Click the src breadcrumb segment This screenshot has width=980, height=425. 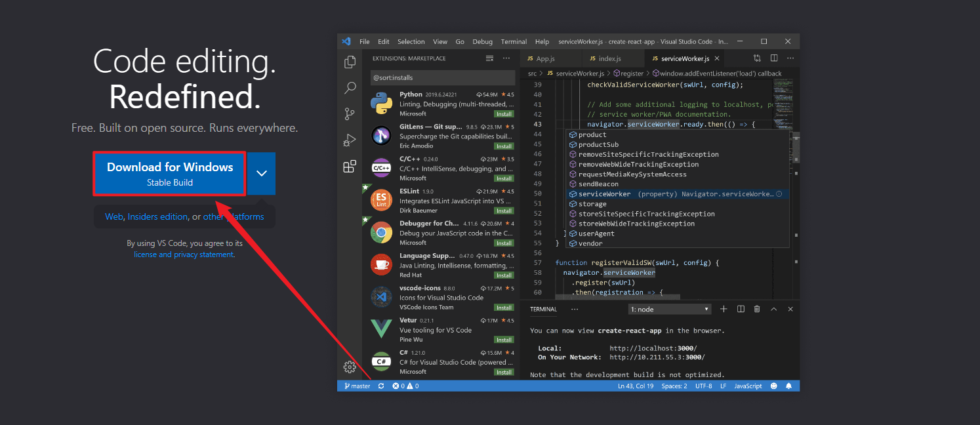point(532,73)
